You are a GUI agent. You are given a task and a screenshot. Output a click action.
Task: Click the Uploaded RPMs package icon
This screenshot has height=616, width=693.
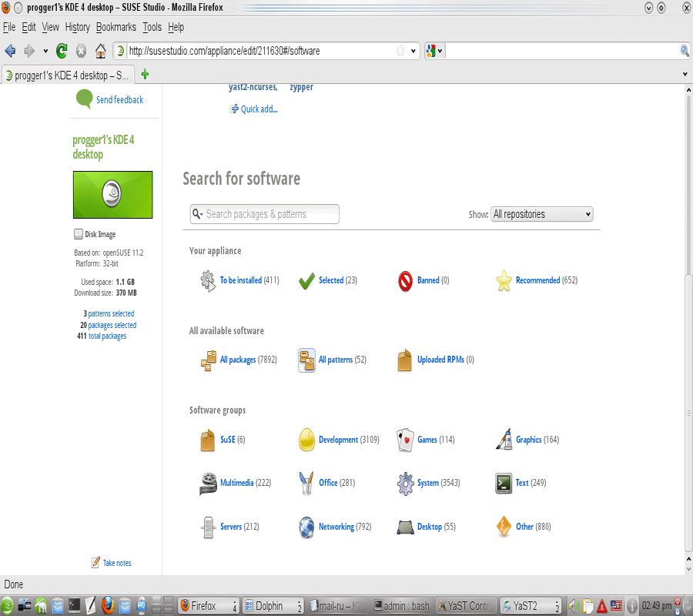pyautogui.click(x=405, y=360)
